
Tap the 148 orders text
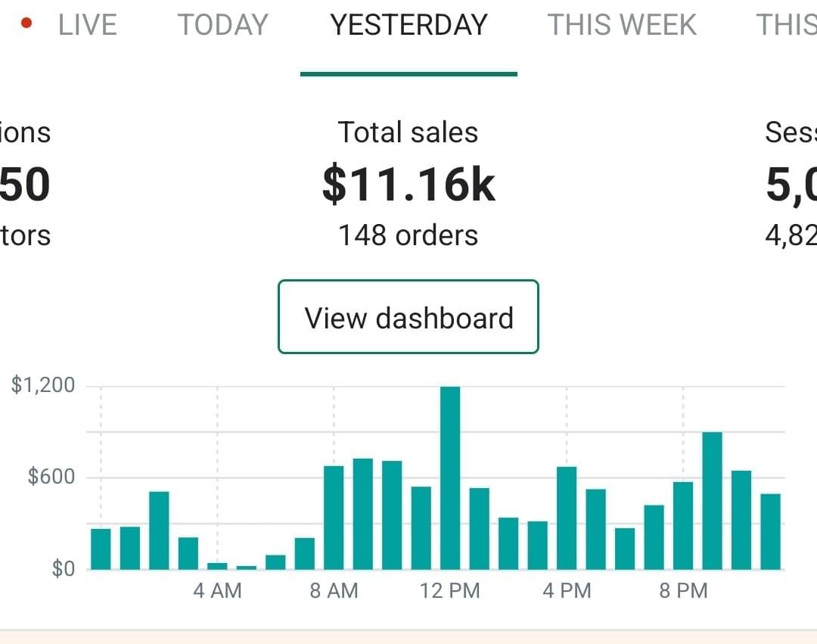point(408,235)
